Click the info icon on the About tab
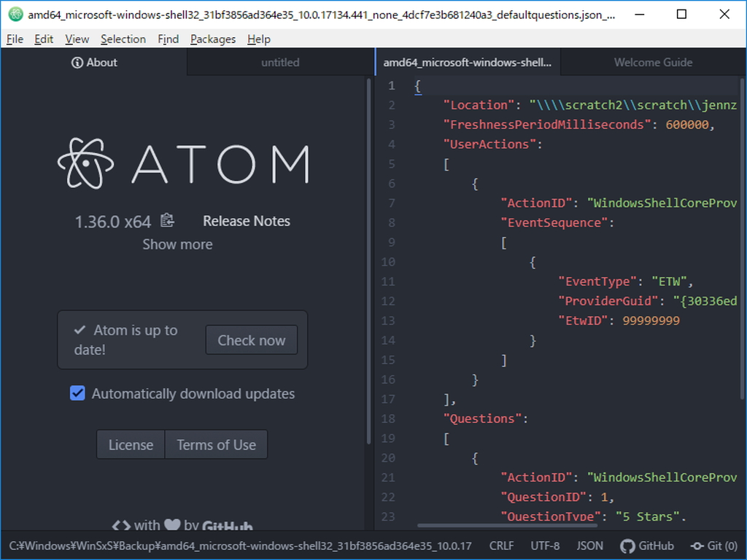This screenshot has width=747, height=560. (76, 62)
